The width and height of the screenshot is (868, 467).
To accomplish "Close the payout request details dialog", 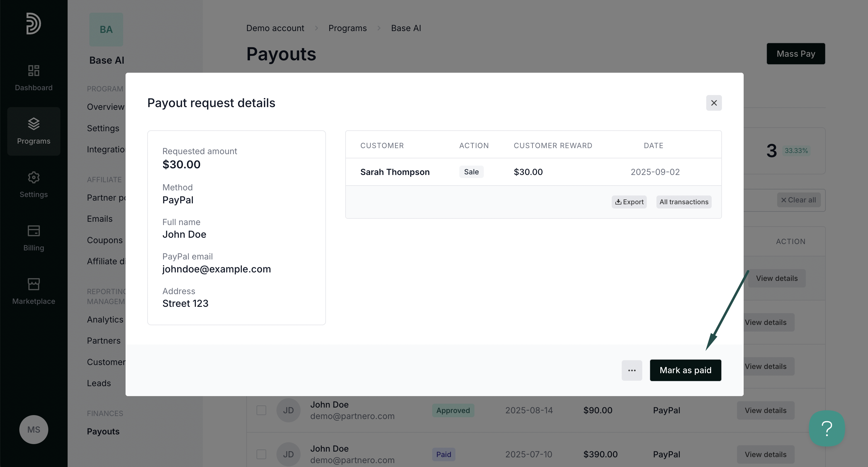I will pyautogui.click(x=714, y=103).
